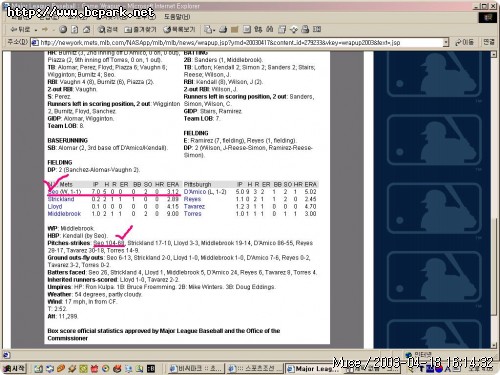Viewport: 500px width, 375px height.
Task: Open the Back button history dropdown arrow
Action: click(x=36, y=30)
